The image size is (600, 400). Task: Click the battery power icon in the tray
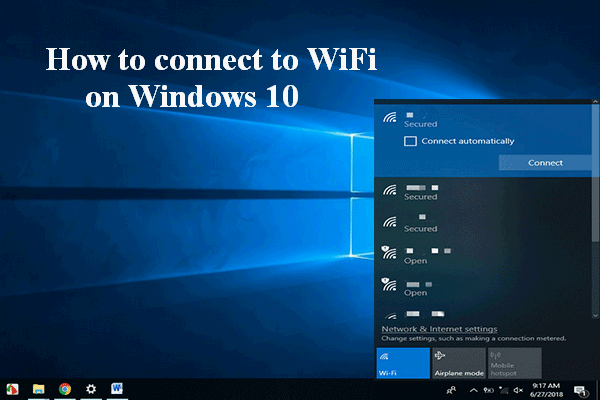[x=488, y=390]
